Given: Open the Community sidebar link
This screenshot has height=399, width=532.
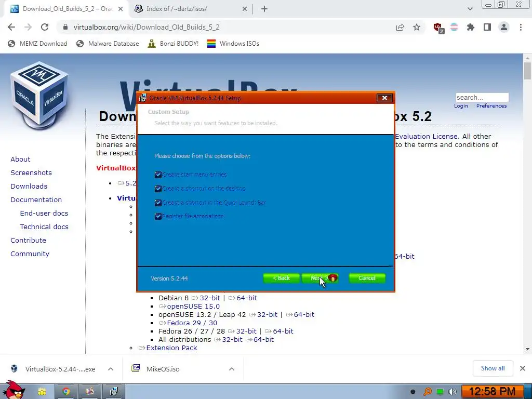Looking at the screenshot, I should (x=30, y=254).
